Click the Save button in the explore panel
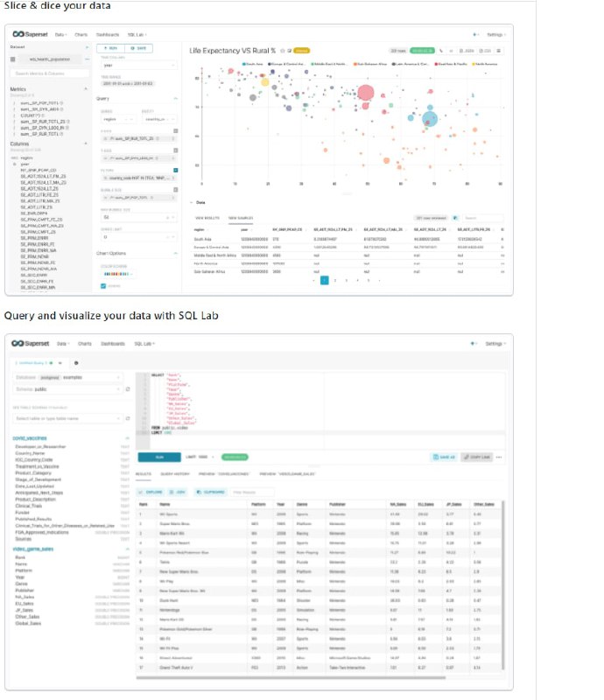 tap(139, 48)
